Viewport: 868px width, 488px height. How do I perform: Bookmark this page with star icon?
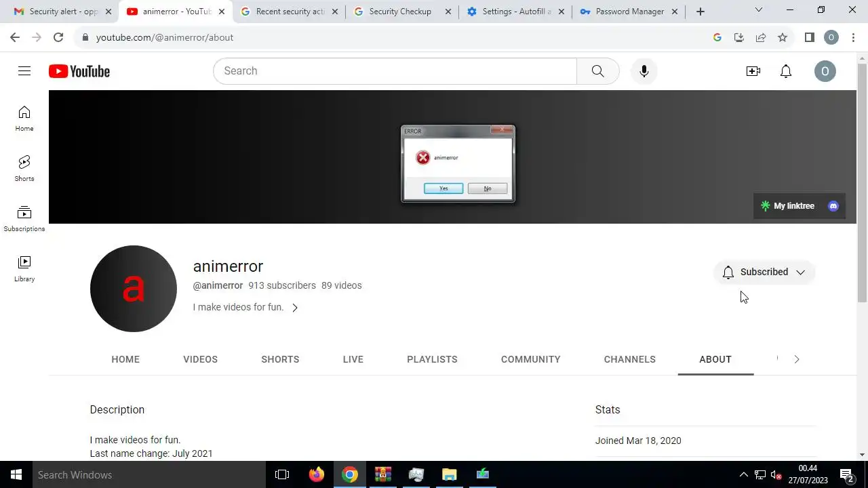point(783,37)
